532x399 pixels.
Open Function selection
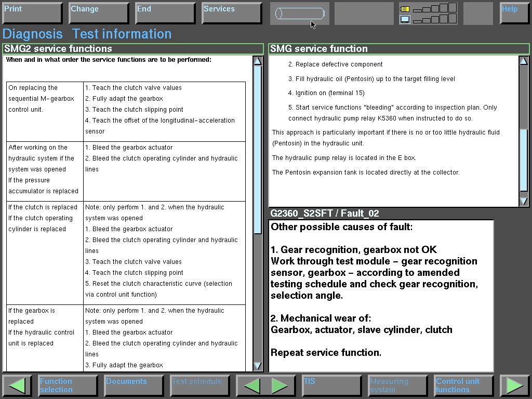pyautogui.click(x=68, y=385)
